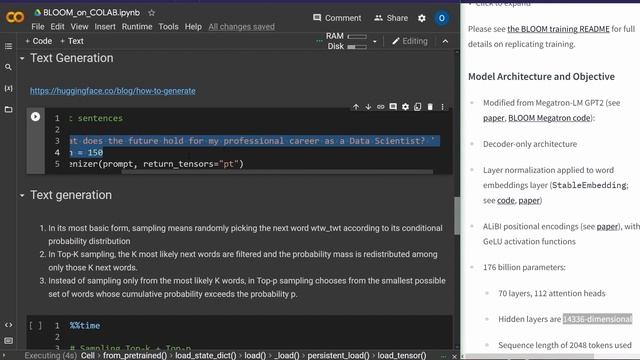Open Find and replace sidebar icon
The image size is (640, 360).
[x=8, y=67]
